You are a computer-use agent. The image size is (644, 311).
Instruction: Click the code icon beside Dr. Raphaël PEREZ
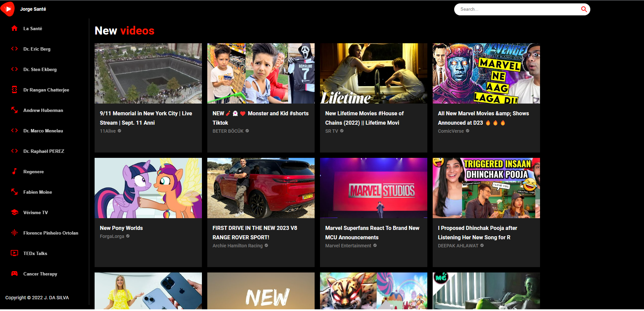[x=14, y=151]
